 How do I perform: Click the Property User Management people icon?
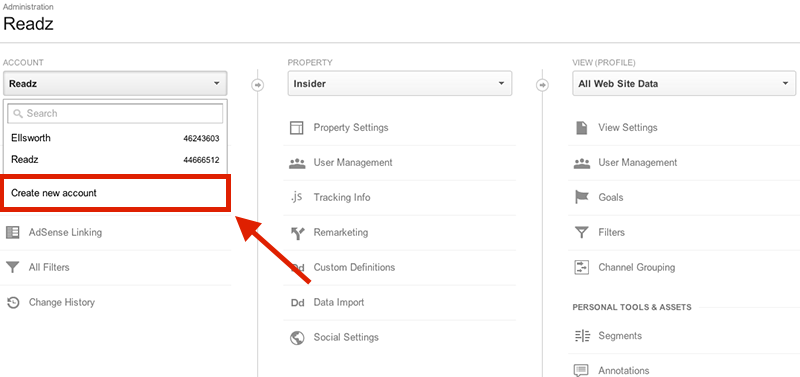coord(296,163)
